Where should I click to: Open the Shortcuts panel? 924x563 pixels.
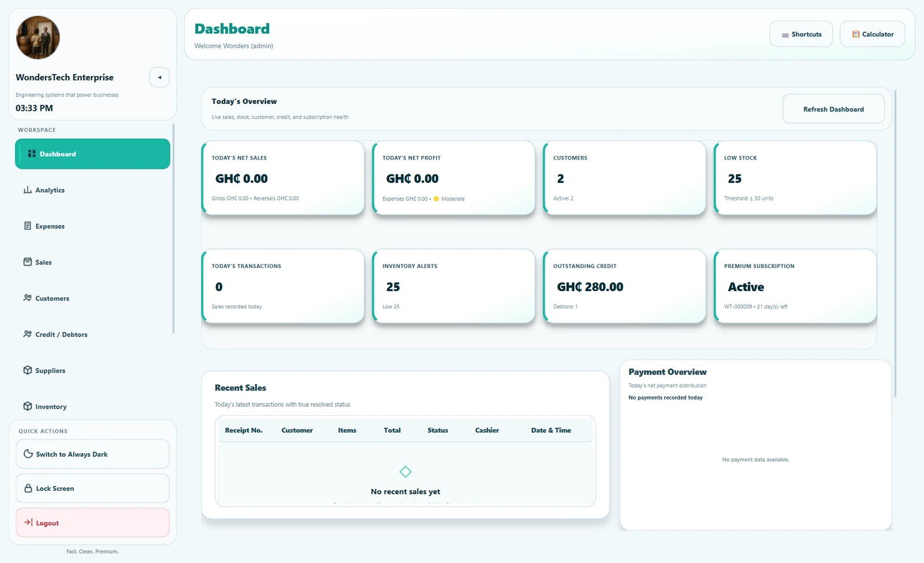click(x=801, y=34)
